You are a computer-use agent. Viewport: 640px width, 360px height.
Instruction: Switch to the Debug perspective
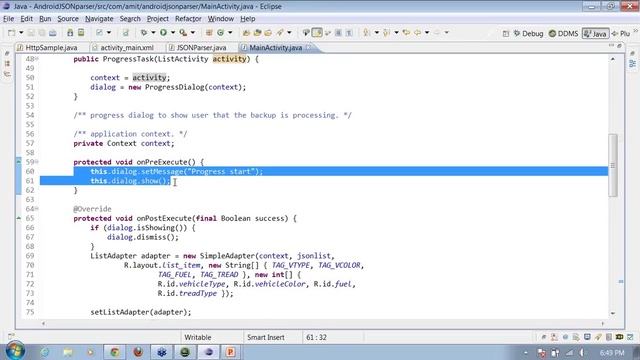[529, 33]
